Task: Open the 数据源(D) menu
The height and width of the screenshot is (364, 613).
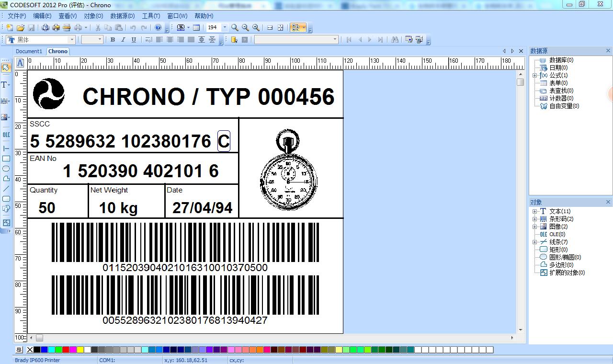Action: coord(122,16)
